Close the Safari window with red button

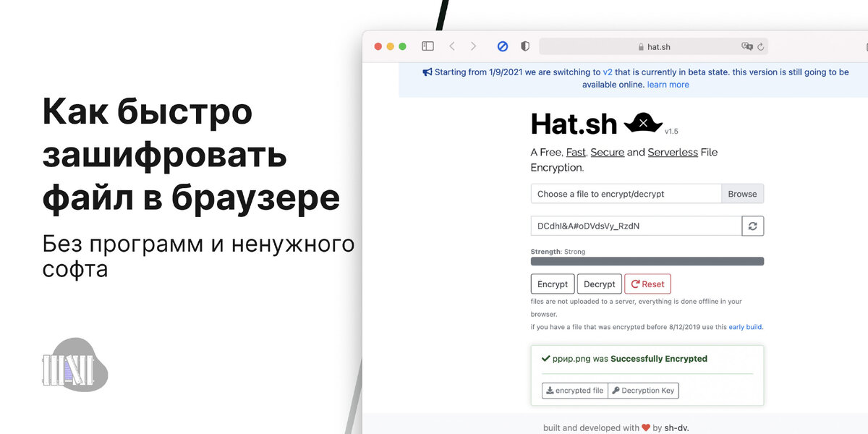(378, 46)
